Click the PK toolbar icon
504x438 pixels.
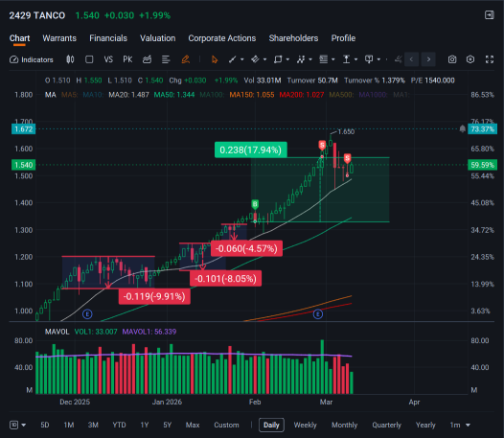tap(127, 59)
